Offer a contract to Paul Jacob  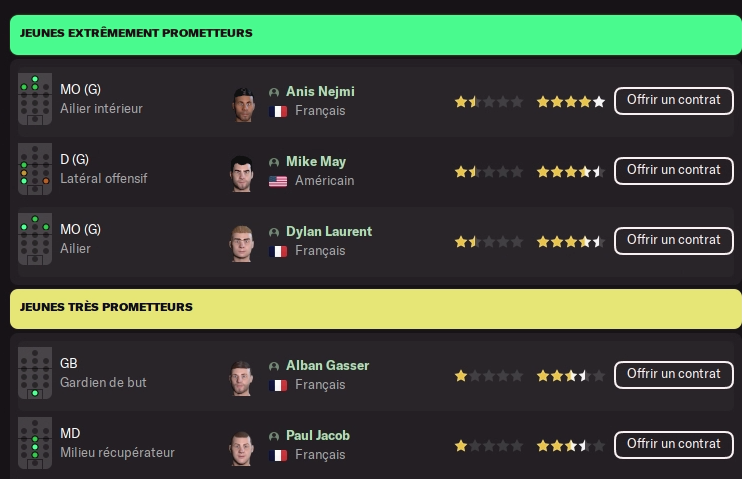pyautogui.click(x=673, y=444)
